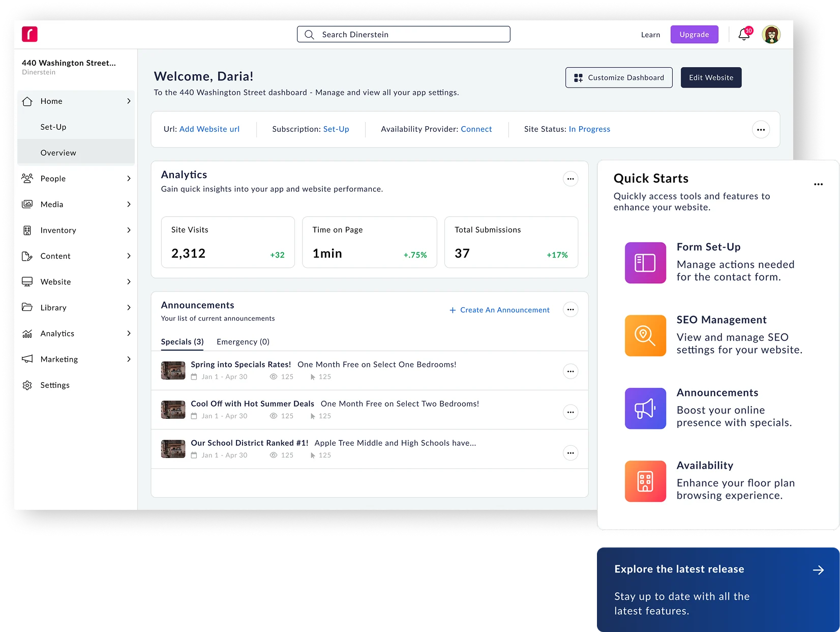The width and height of the screenshot is (840, 632).
Task: Click the Learn link
Action: (650, 35)
